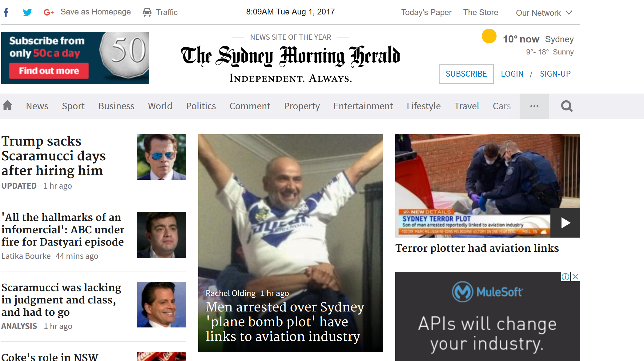This screenshot has height=361, width=644.
Task: Open the ad info icon
Action: [566, 277]
